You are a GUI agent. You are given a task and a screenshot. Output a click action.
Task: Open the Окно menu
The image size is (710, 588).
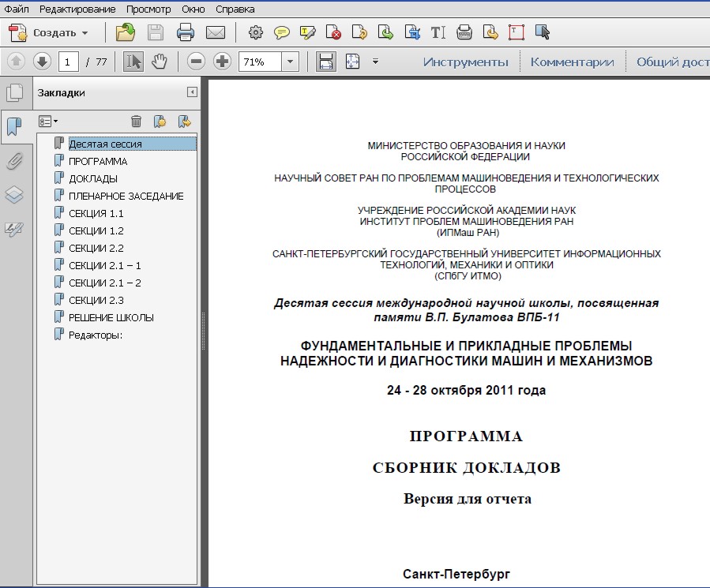click(x=193, y=9)
